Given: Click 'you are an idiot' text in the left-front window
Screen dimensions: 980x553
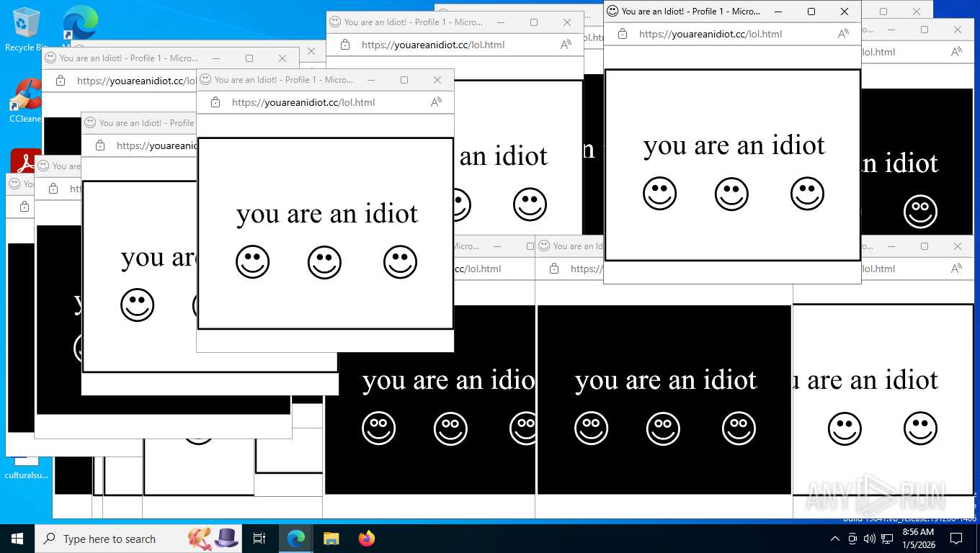Looking at the screenshot, I should (x=327, y=214).
